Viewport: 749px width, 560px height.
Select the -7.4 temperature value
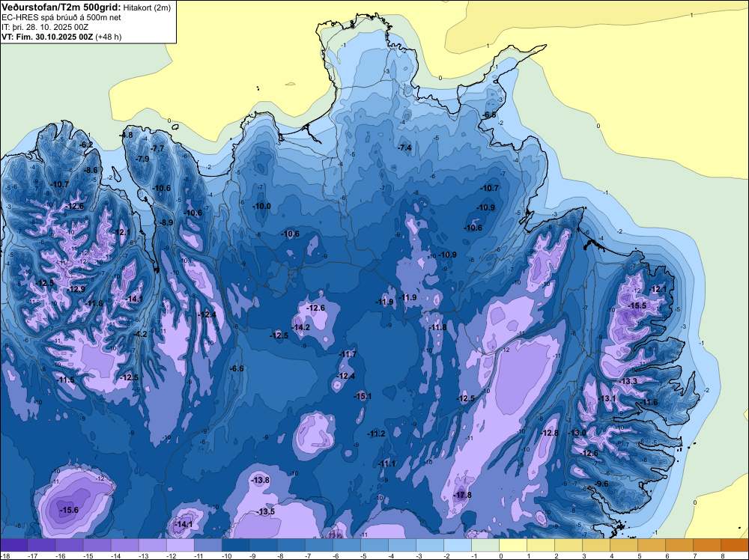coord(404,147)
